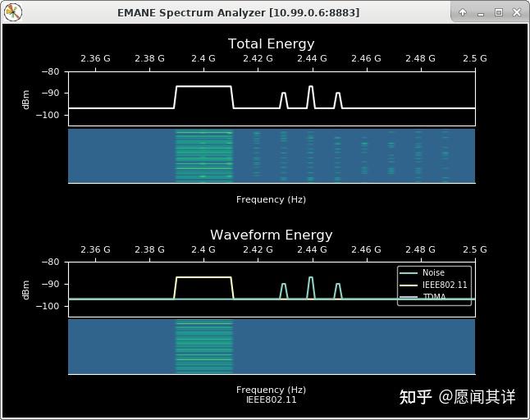Click the '−100' dBm tick on Waveform Energy
Viewport: 530px width, 420px height.
pyautogui.click(x=48, y=306)
